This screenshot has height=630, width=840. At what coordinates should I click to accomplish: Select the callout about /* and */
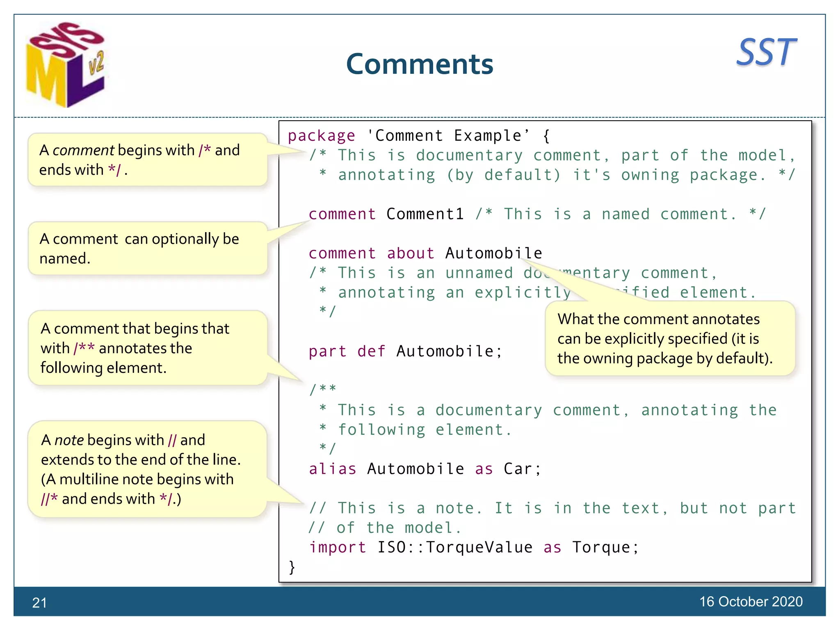[147, 160]
